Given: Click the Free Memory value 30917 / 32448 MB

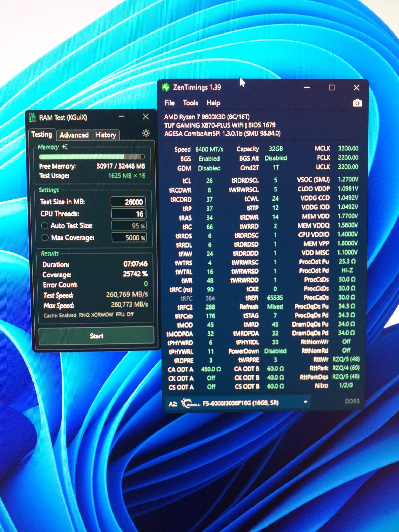Looking at the screenshot, I should tap(121, 166).
